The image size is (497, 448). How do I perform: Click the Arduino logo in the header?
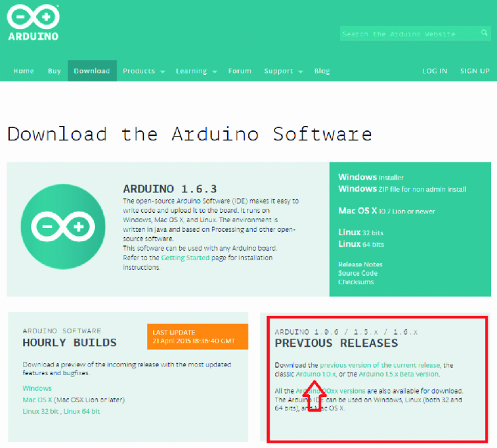[33, 23]
